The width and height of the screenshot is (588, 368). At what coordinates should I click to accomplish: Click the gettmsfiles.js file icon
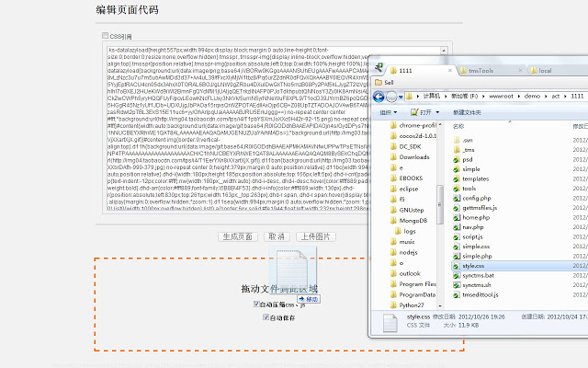[457, 208]
